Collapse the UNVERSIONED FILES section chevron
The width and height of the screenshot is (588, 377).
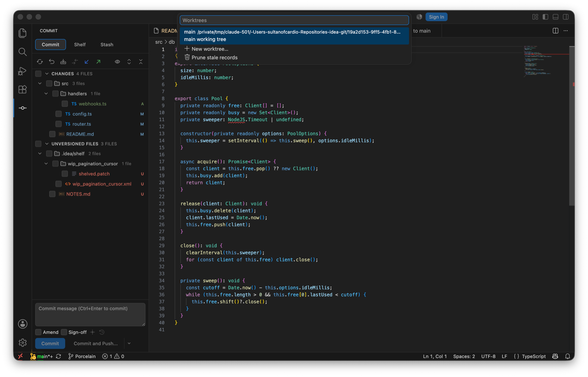point(47,144)
